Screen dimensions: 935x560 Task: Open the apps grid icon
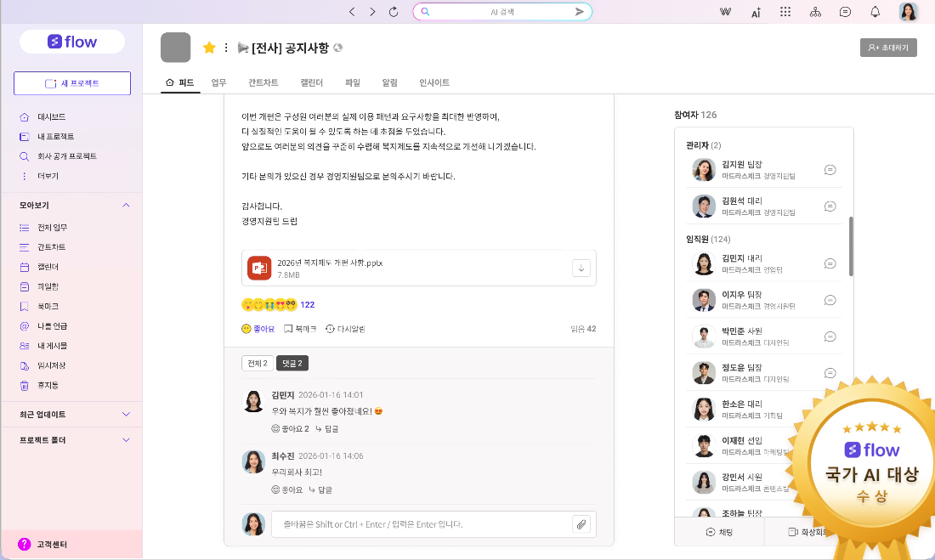(x=785, y=12)
